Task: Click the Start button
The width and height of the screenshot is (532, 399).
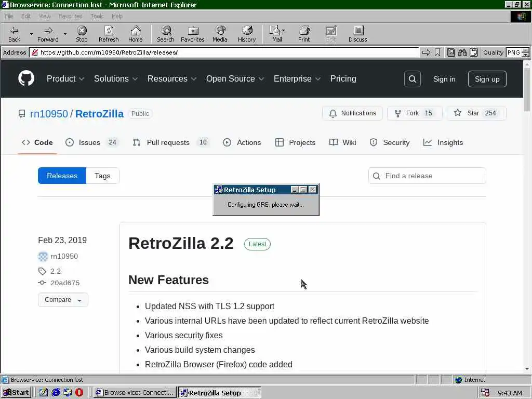Action: tap(16, 393)
